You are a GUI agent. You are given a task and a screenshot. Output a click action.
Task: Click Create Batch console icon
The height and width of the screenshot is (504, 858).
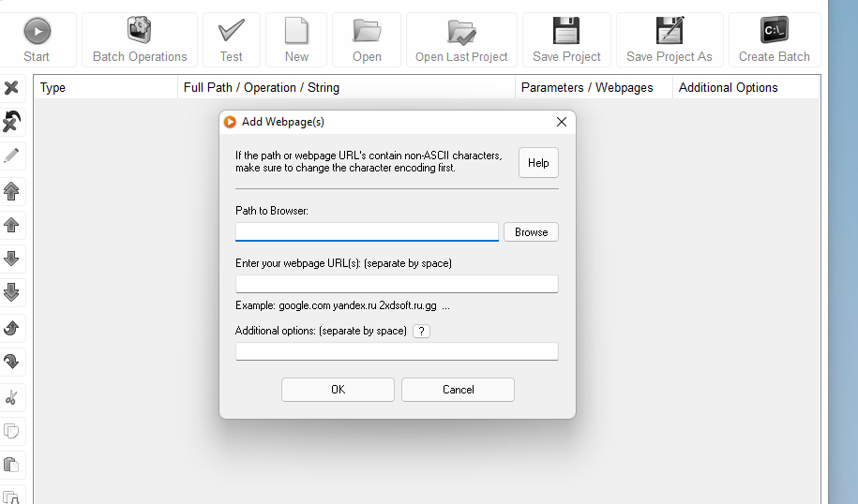pyautogui.click(x=774, y=32)
